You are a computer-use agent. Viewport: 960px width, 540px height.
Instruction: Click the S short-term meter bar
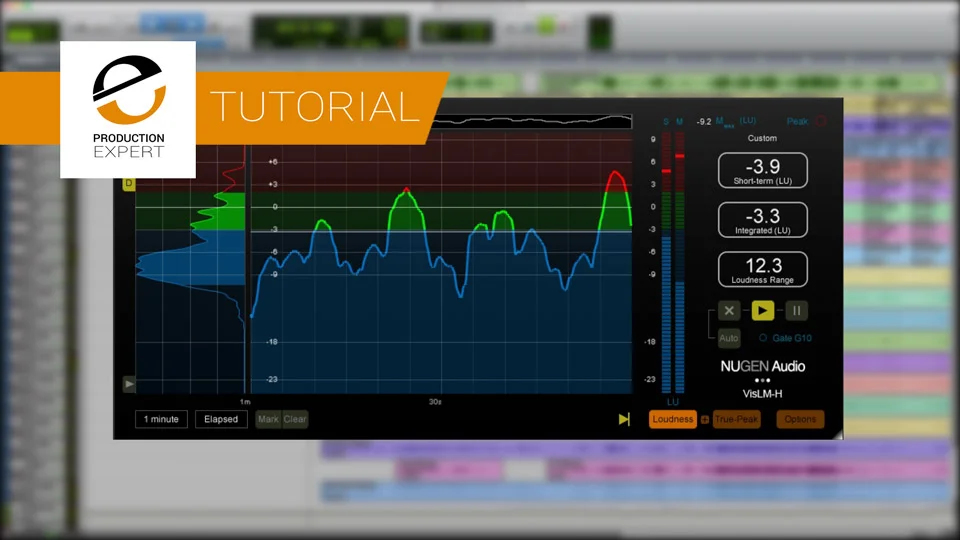click(x=666, y=262)
